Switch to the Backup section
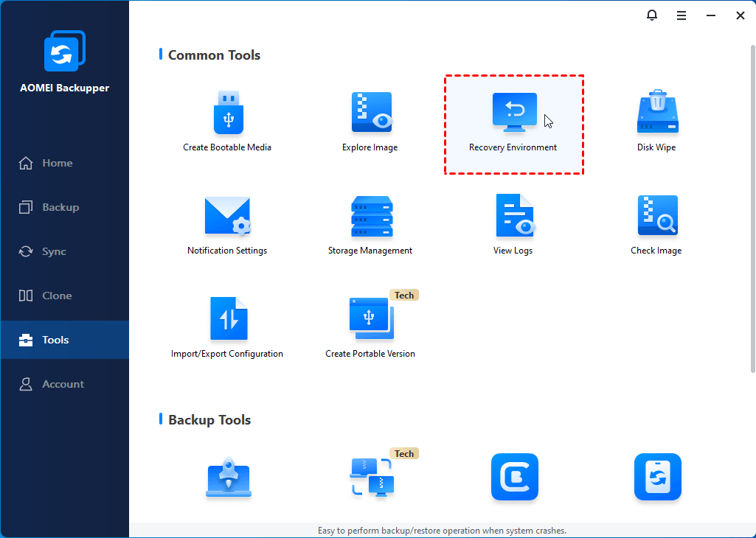 point(60,207)
